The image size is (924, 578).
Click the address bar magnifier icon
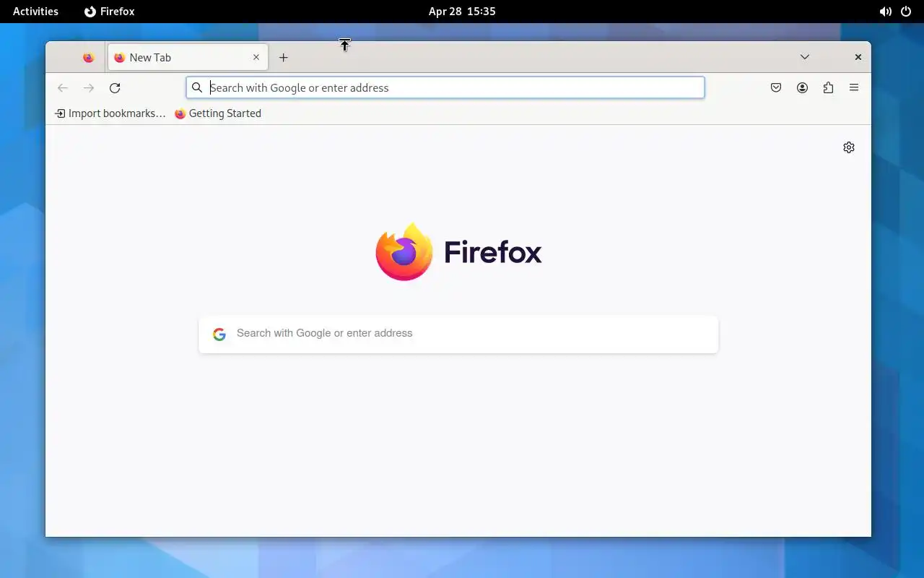click(x=197, y=87)
